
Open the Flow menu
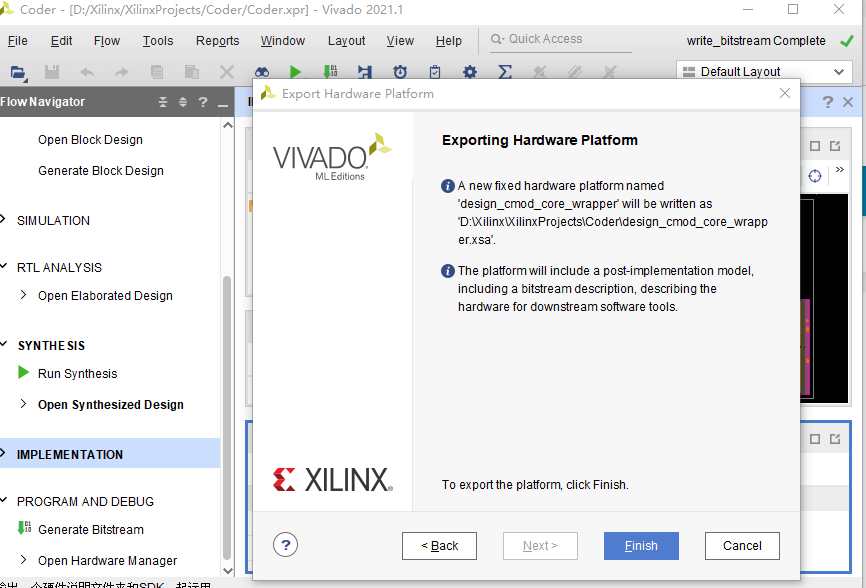tap(107, 41)
